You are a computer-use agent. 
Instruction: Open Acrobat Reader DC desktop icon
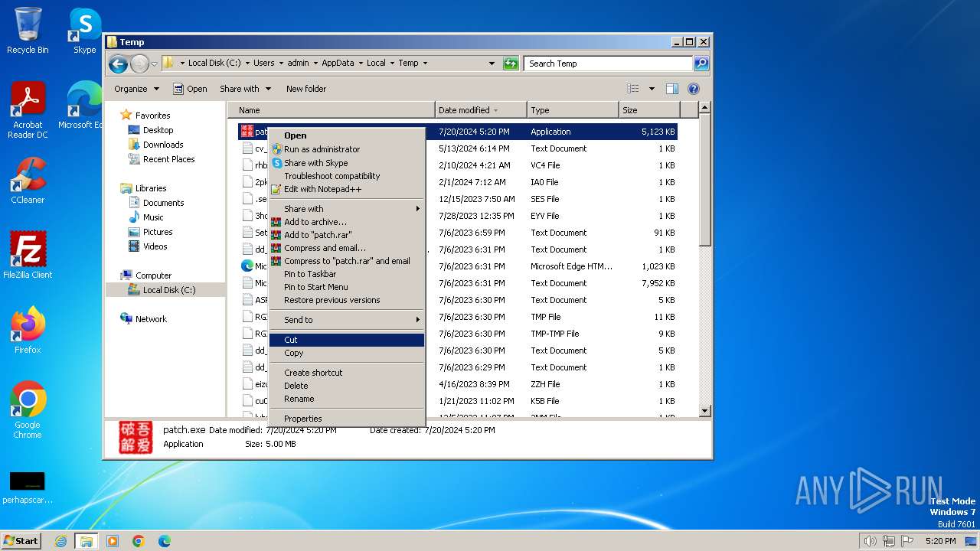tap(28, 110)
